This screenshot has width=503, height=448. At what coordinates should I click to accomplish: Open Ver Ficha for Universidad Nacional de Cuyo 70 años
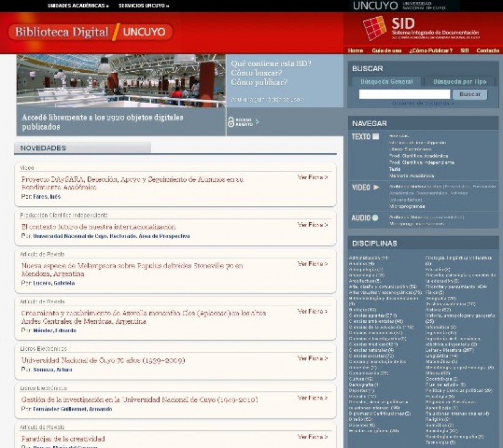pyautogui.click(x=313, y=358)
